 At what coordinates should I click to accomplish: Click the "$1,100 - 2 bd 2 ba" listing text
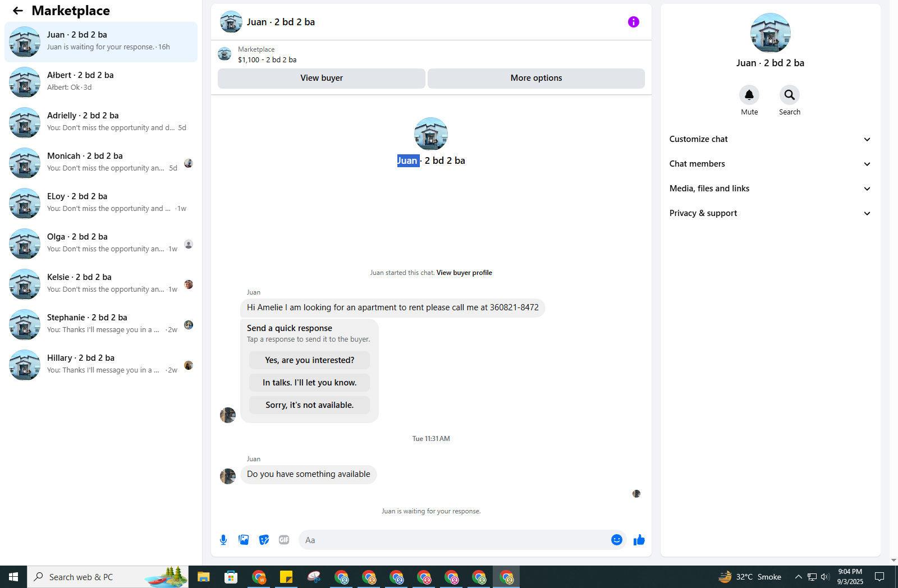point(267,59)
